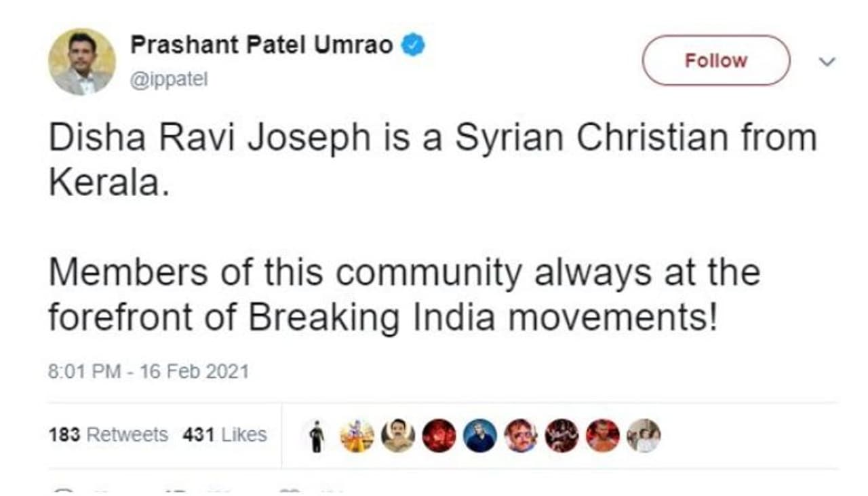
Task: Open the yellow-orange second liker avatar
Action: [x=357, y=436]
